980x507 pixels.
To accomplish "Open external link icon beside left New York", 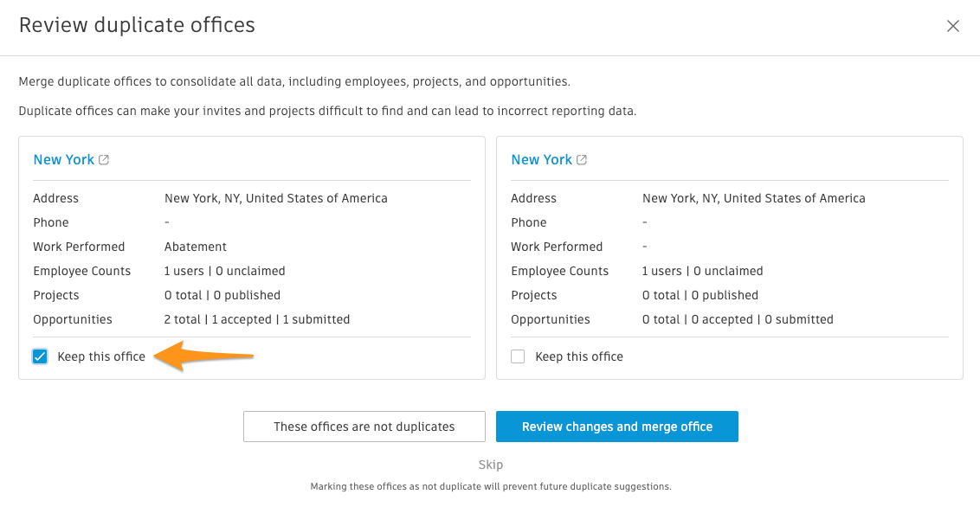I will (x=105, y=160).
